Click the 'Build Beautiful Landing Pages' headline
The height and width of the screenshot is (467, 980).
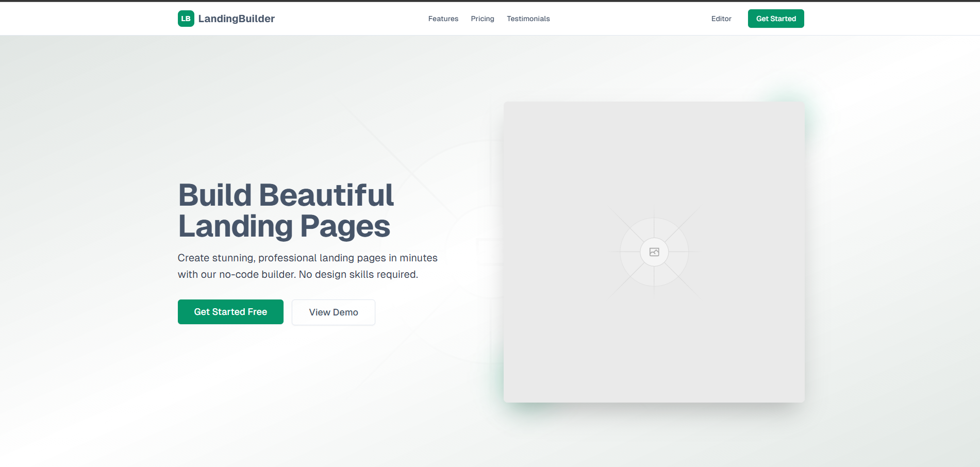(285, 211)
